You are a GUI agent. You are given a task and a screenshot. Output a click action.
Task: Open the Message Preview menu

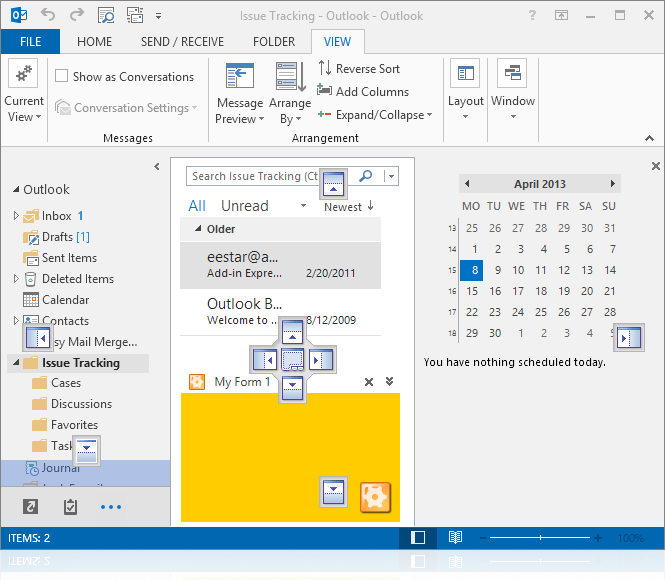[x=240, y=93]
